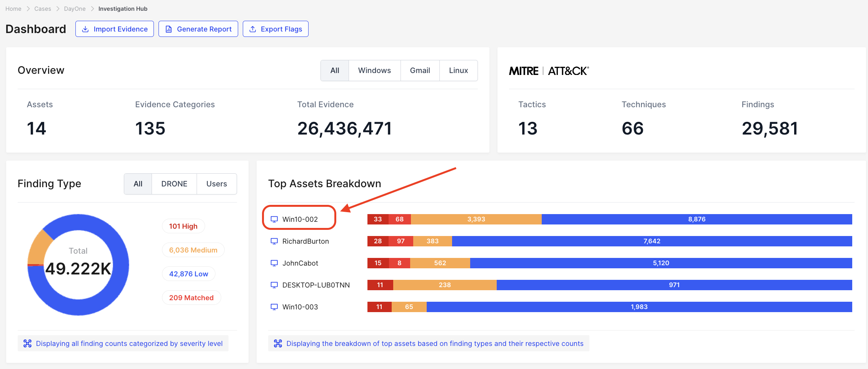Show the Users finding type tab
The image size is (868, 369).
pyautogui.click(x=216, y=184)
